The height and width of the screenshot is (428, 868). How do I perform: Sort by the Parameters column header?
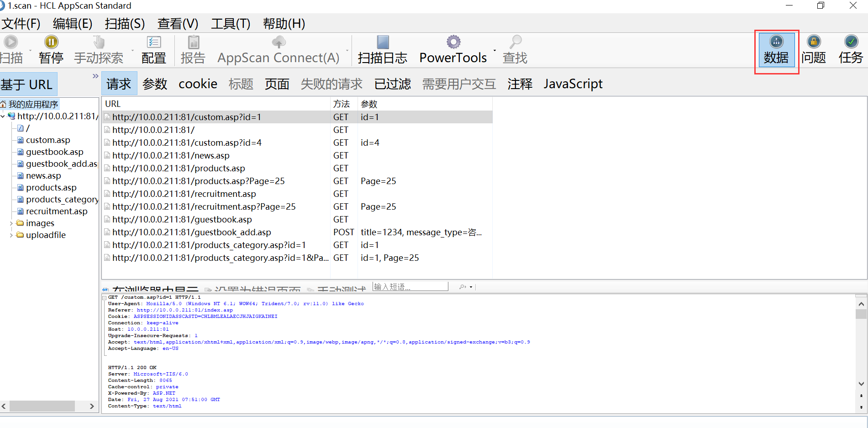coord(425,104)
